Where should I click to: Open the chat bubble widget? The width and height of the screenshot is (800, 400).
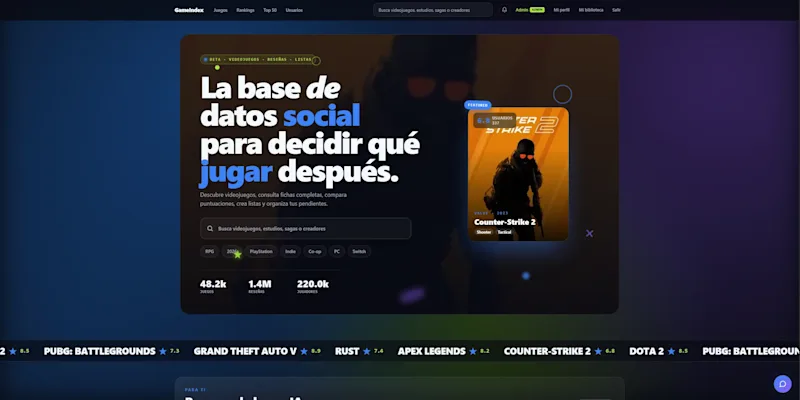click(x=782, y=384)
